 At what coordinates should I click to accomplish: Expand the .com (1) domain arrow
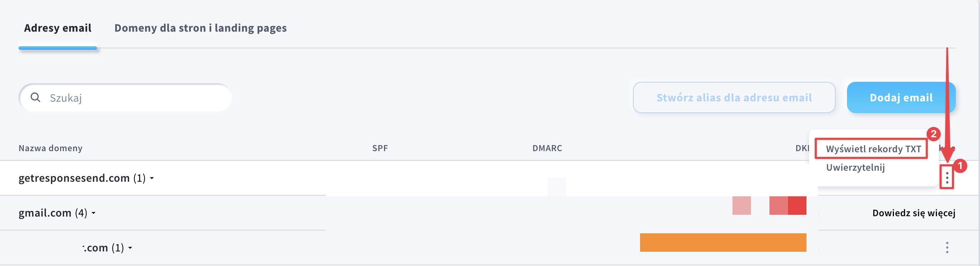(130, 248)
